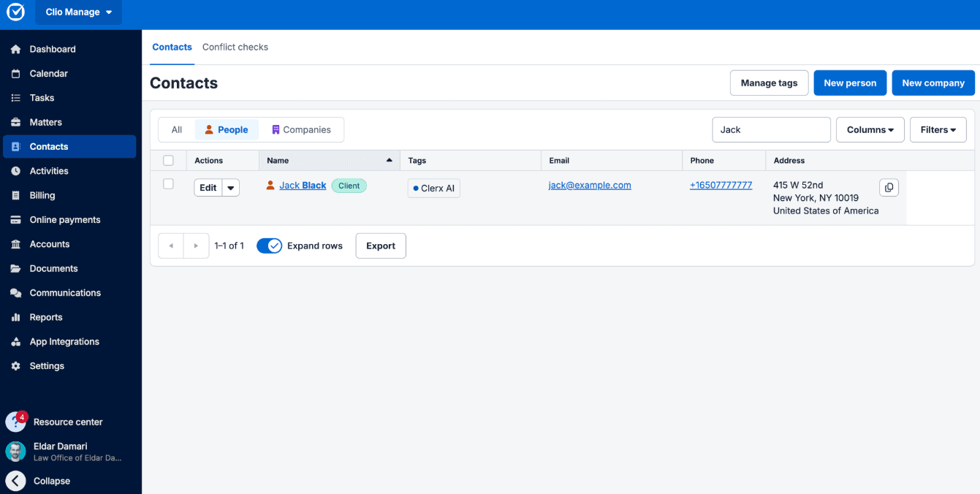Expand the Edit button's action arrow

(230, 187)
